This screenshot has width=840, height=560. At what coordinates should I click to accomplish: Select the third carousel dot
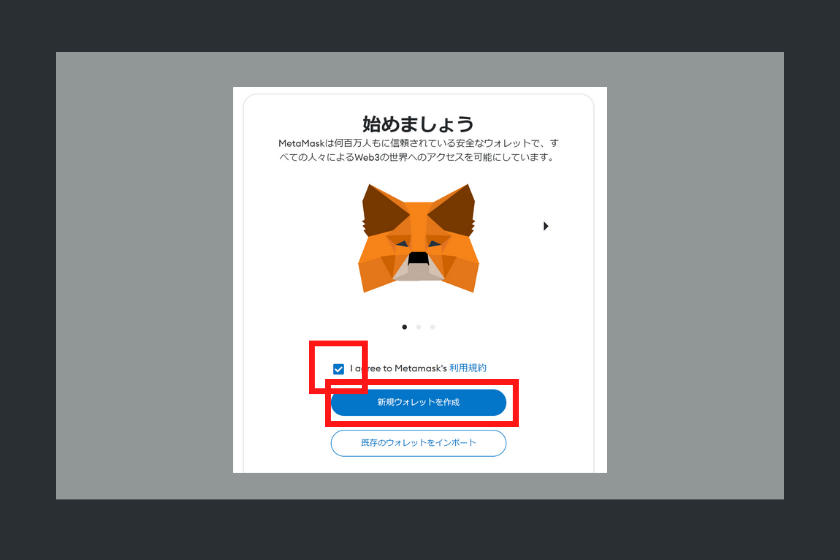432,327
